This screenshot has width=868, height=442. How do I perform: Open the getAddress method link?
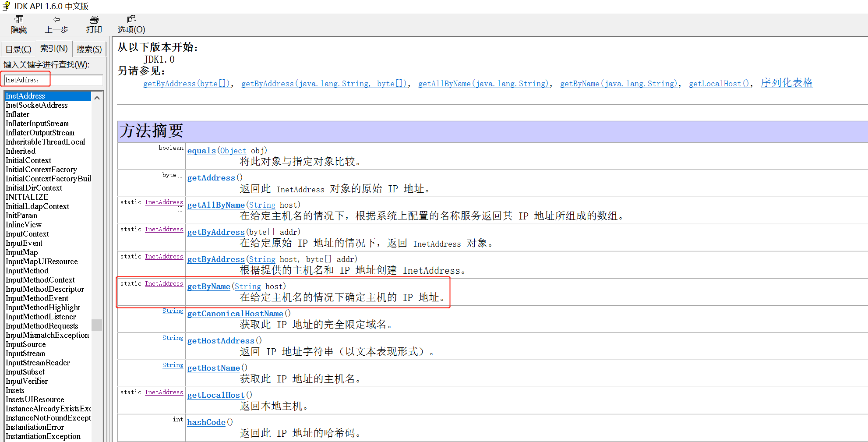tap(211, 178)
